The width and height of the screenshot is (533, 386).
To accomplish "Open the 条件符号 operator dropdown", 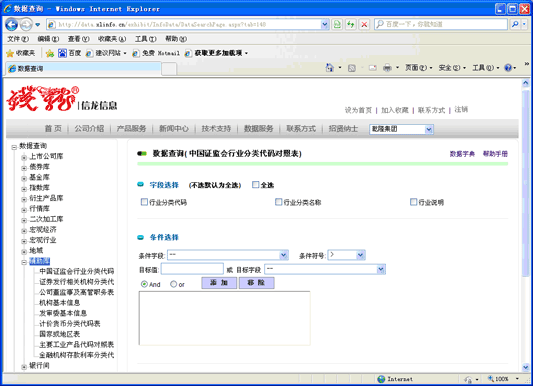I will (x=346, y=255).
